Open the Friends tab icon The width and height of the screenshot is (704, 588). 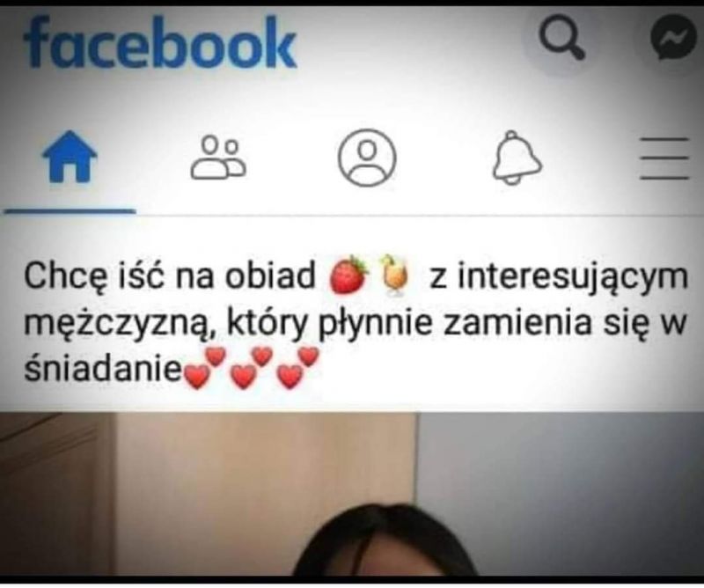coord(218,158)
